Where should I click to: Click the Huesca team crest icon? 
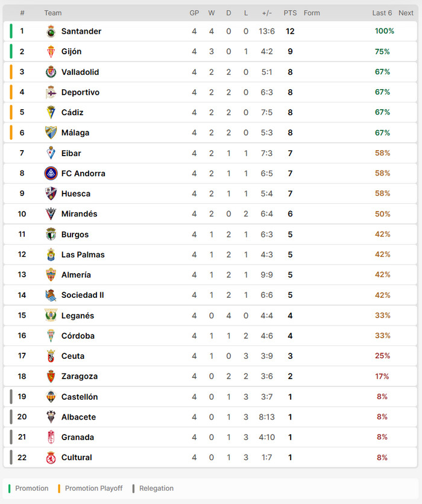click(51, 194)
